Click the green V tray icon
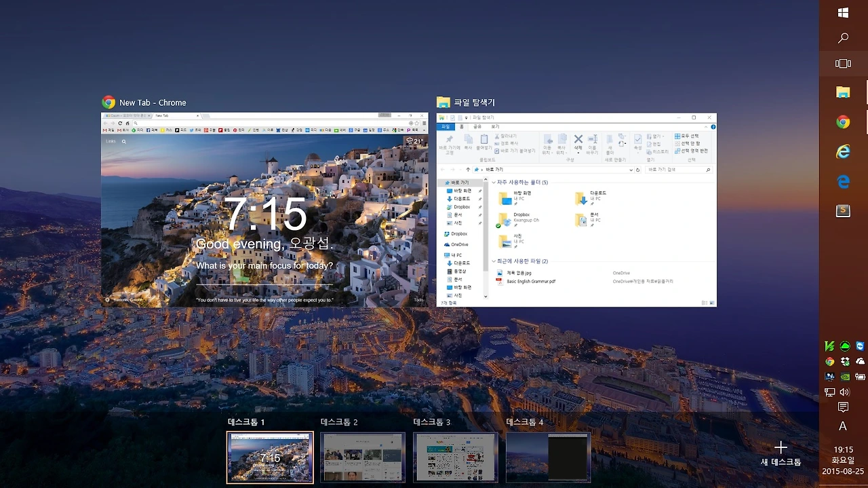Screen dimensions: 868x488 click(x=830, y=346)
